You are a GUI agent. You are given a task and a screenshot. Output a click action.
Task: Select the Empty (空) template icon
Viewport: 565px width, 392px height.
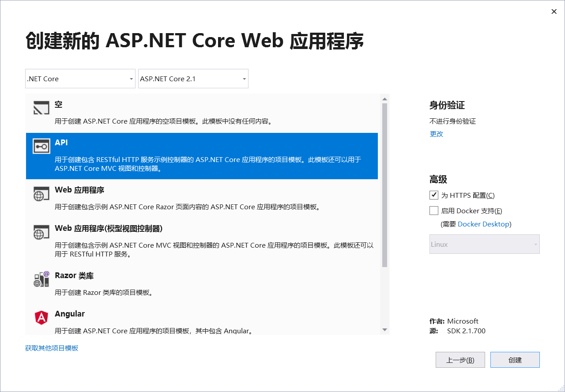[x=41, y=107]
